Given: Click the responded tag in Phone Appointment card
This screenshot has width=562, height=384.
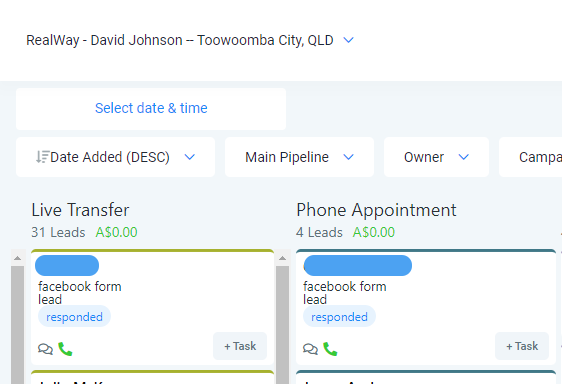Looking at the screenshot, I should [339, 317].
